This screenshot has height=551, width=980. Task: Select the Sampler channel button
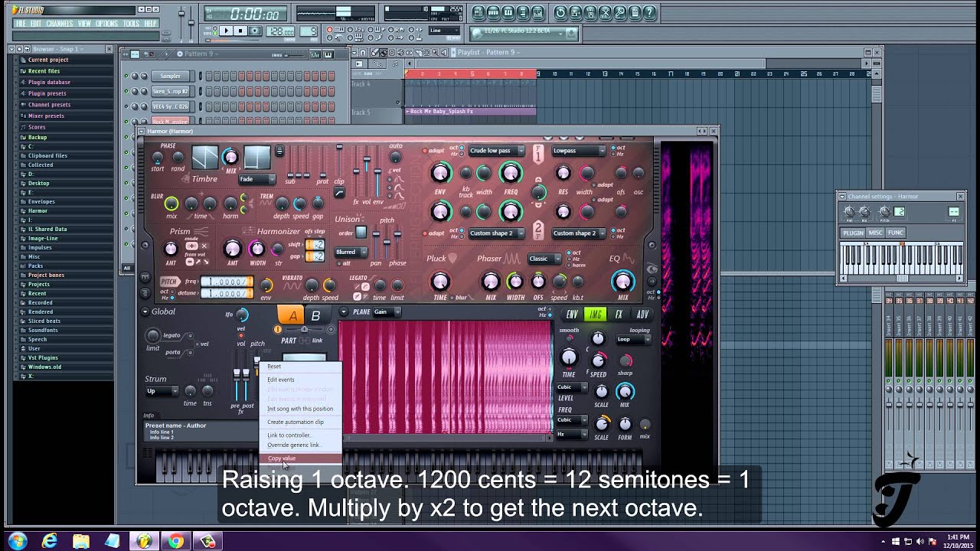click(x=171, y=76)
